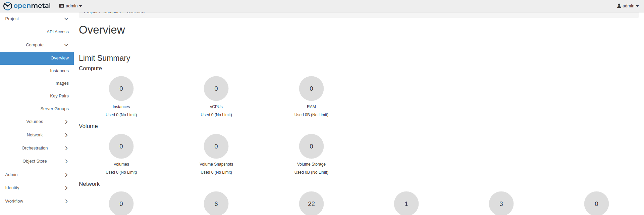
Task: Collapse the Project section chevron
Action: click(x=66, y=19)
